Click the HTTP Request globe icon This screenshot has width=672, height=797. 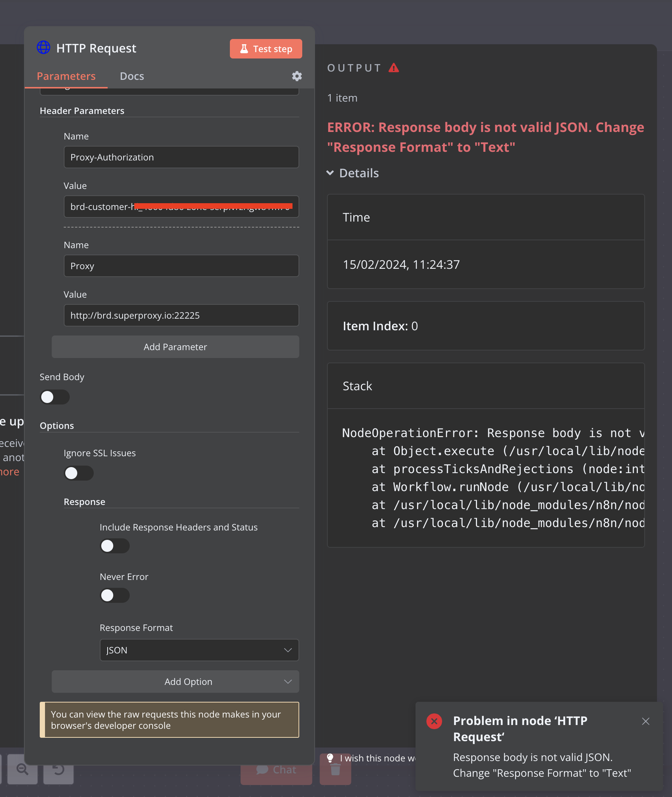(43, 48)
